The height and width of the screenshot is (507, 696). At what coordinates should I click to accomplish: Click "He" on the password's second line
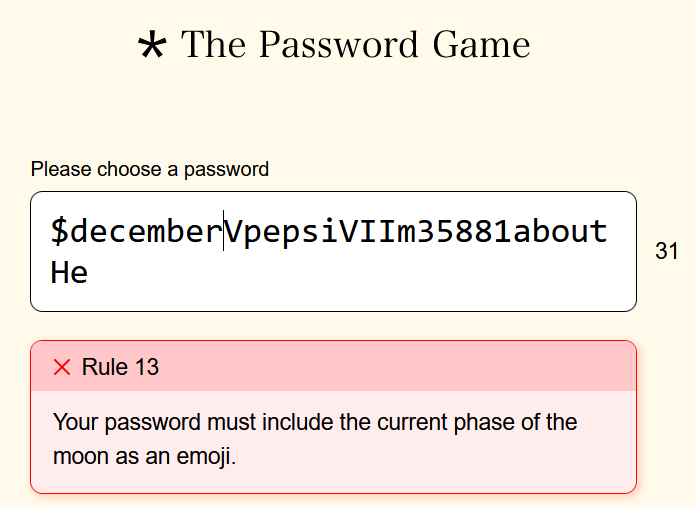point(69,272)
